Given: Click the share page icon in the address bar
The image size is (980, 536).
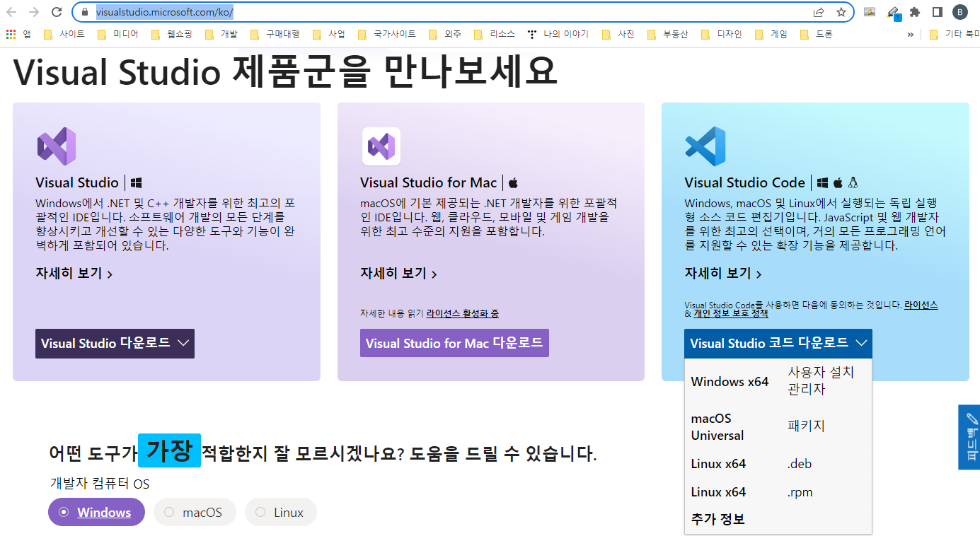Looking at the screenshot, I should pyautogui.click(x=819, y=12).
